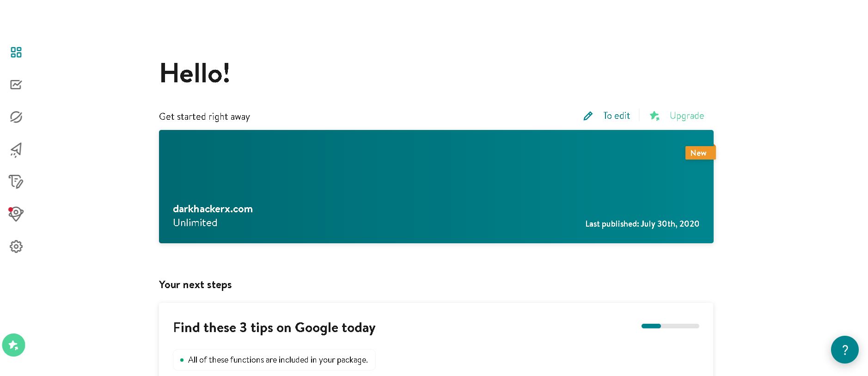Click the star icon beside Upgrade
The height and width of the screenshot is (376, 868).
pos(654,116)
